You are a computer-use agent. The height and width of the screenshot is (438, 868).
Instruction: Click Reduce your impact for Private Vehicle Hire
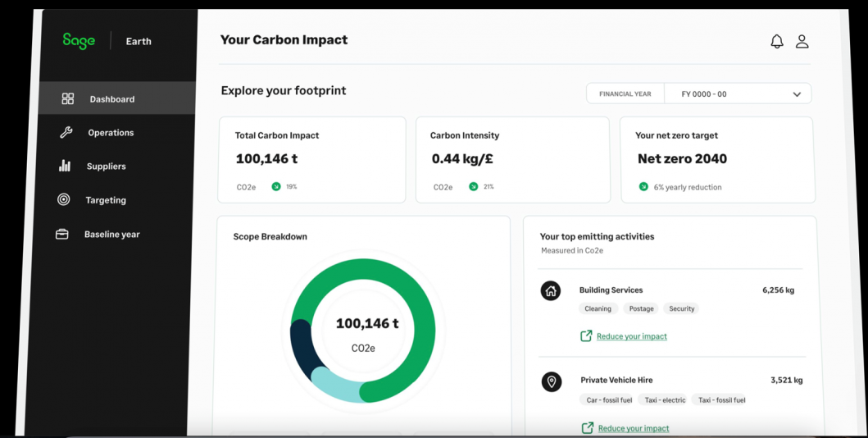[x=634, y=428]
